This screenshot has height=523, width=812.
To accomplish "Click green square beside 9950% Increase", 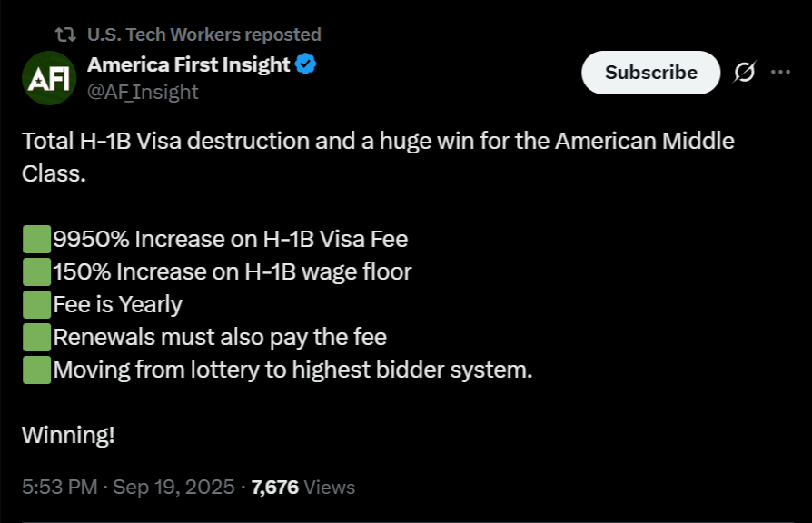I will pos(36,239).
